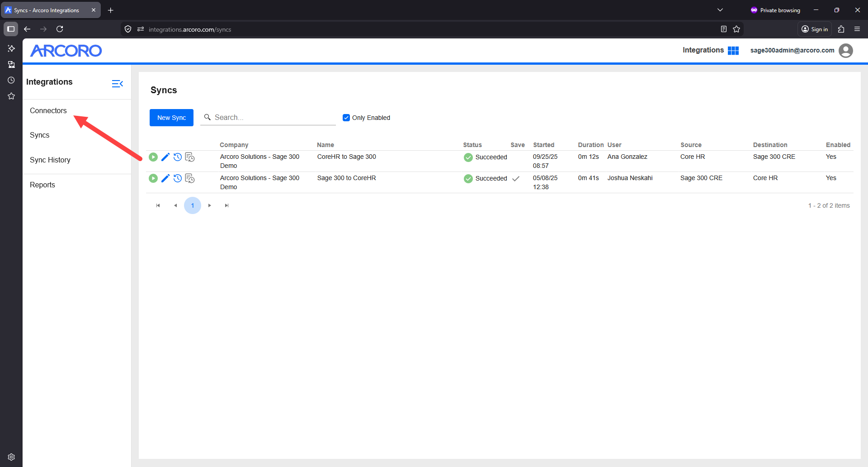Close the Syncs browser tab
The image size is (868, 467).
[x=94, y=10]
